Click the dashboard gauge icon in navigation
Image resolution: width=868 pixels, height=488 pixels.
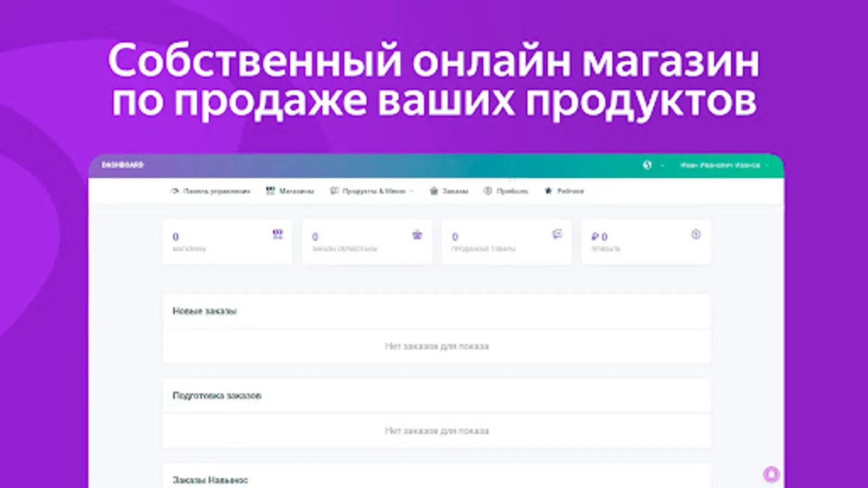[x=175, y=191]
